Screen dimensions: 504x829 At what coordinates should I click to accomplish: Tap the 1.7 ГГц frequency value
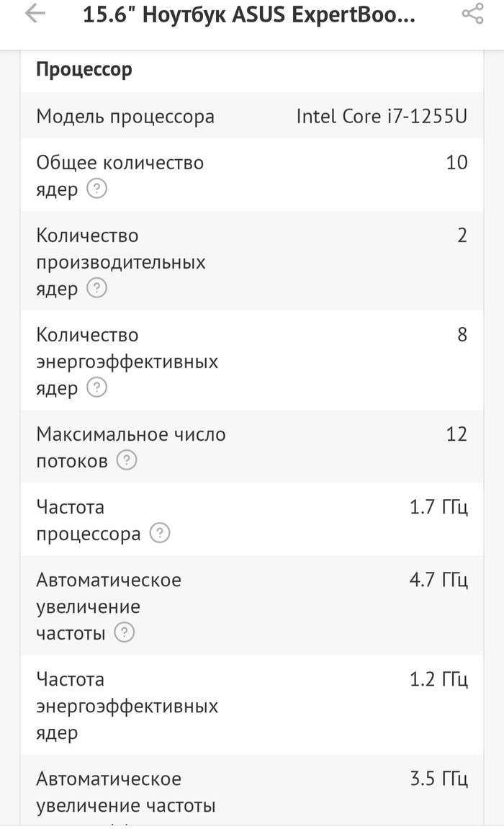coord(438,507)
